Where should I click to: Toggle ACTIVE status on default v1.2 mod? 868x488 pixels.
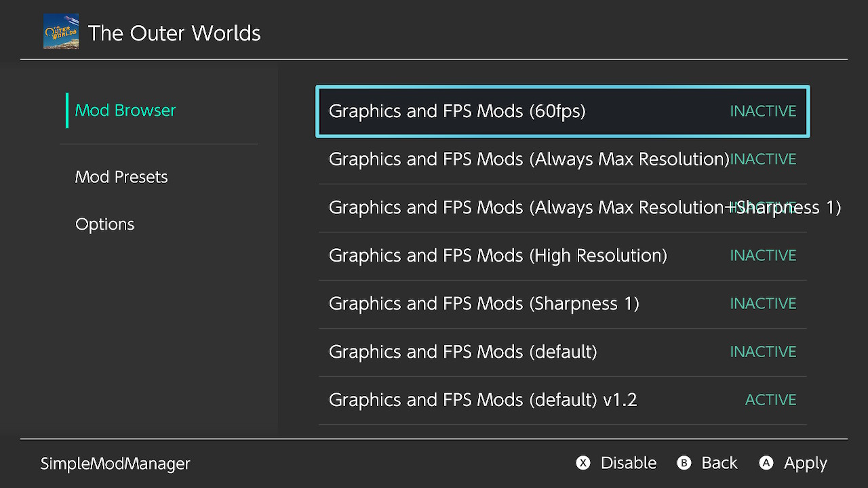[x=770, y=400]
